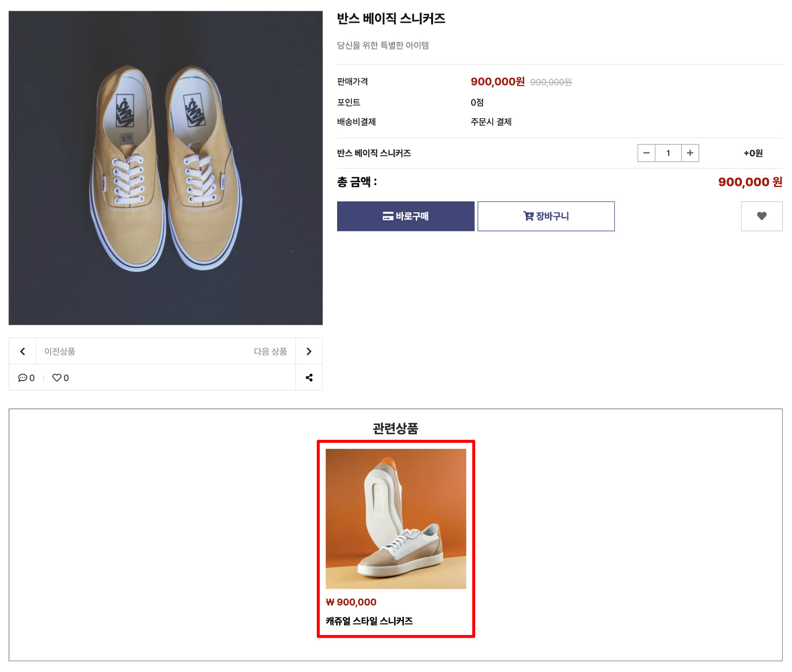Click the 900,000원 sale price
This screenshot has width=792, height=672.
tap(497, 82)
